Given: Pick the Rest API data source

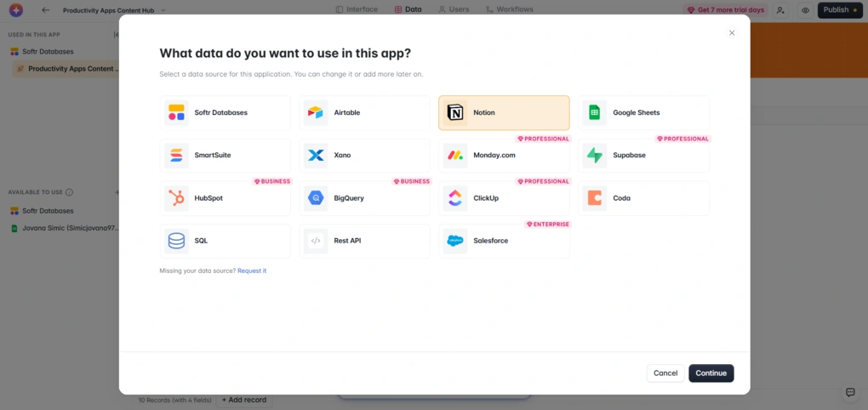Looking at the screenshot, I should [365, 241].
